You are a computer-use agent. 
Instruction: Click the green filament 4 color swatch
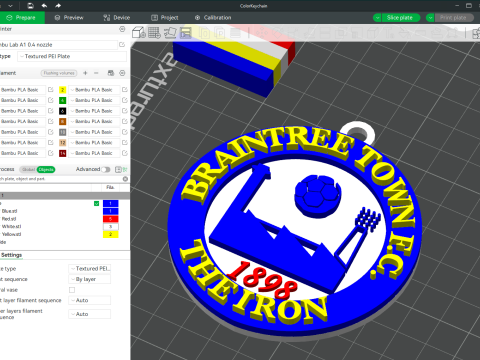tap(62, 100)
